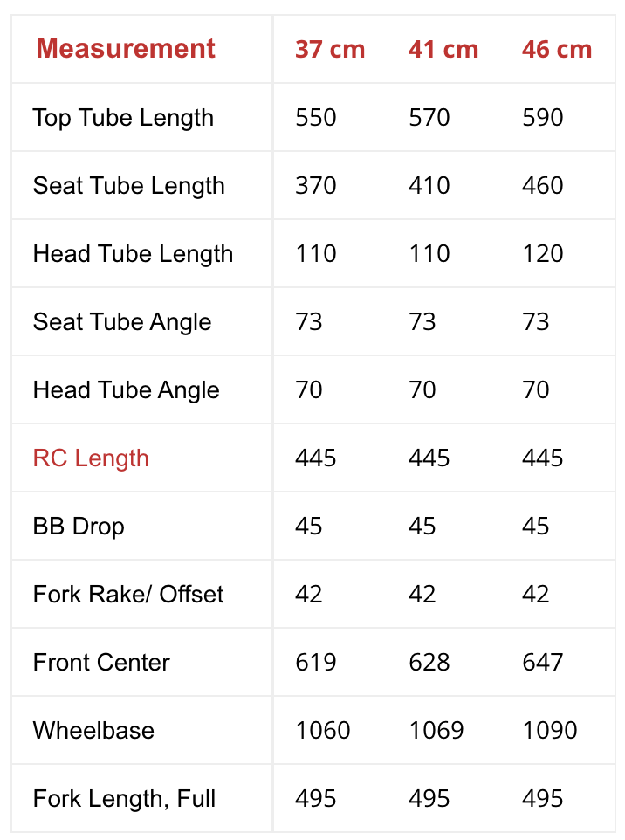Click the Seat Tube Angle label
The width and height of the screenshot is (625, 840).
(x=122, y=322)
